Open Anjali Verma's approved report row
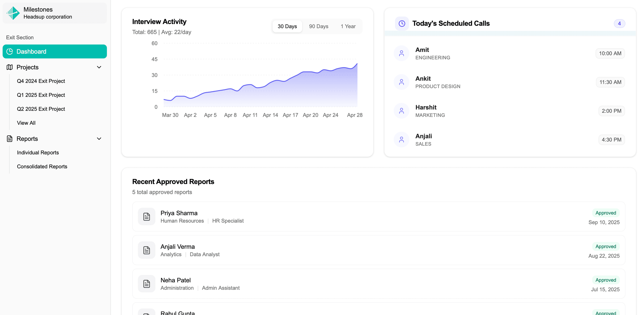644x315 pixels. (x=379, y=250)
